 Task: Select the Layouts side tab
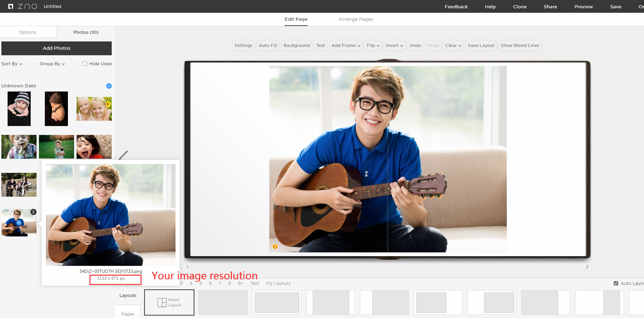[x=128, y=296]
